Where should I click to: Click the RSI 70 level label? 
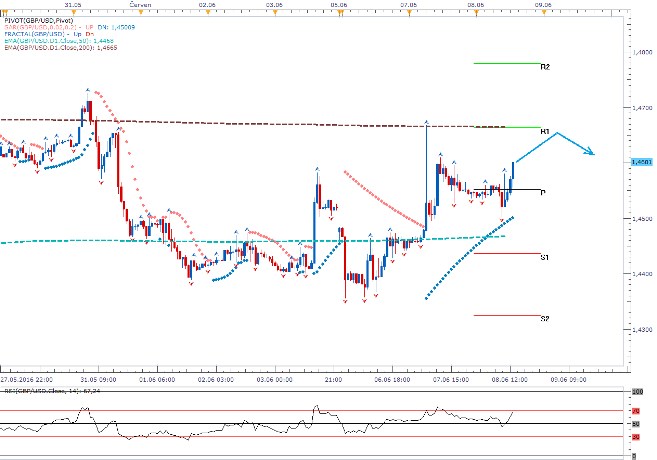635,410
